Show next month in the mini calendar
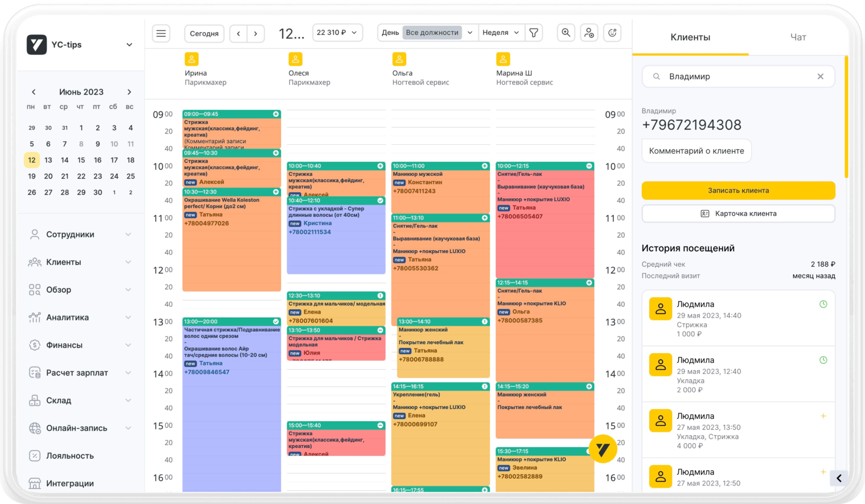Viewport: 865px width, 504px height. 129,92
